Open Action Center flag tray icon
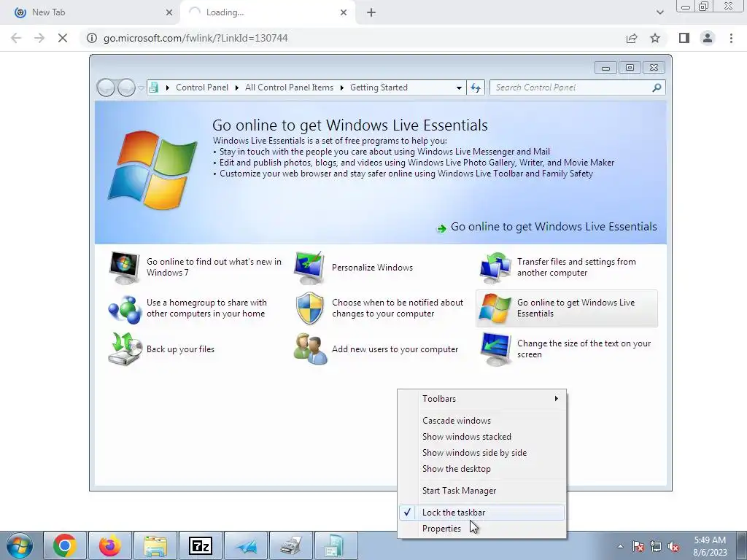This screenshot has height=560, width=747. [x=638, y=547]
